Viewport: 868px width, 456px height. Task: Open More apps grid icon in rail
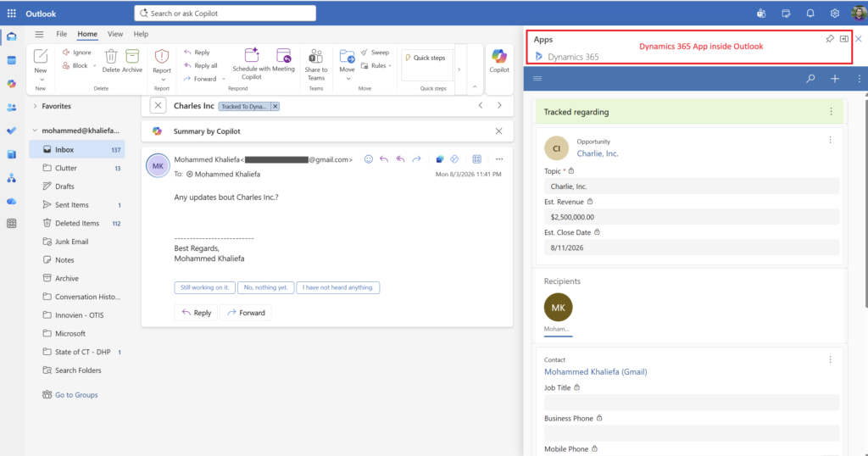coord(12,224)
